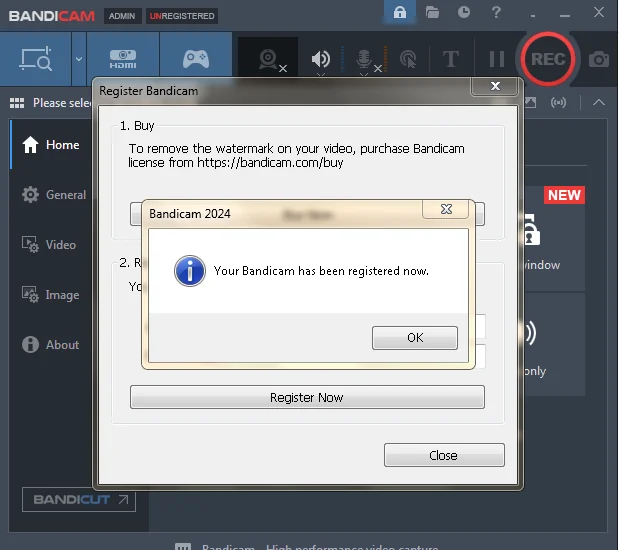Click the pause recording button
This screenshot has width=619, height=550.
tap(497, 59)
